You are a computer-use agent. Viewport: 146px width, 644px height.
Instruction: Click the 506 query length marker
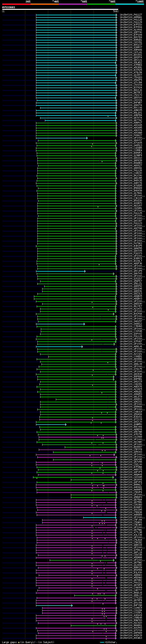click(x=115, y=11)
